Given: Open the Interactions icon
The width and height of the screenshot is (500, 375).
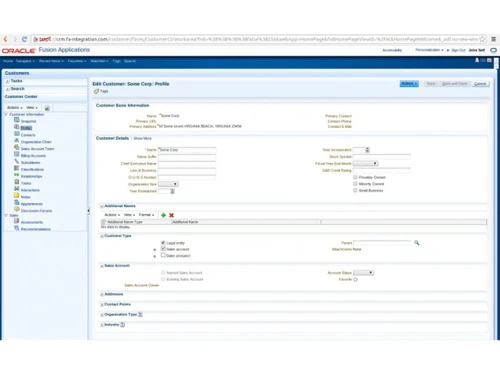Looking at the screenshot, I should tap(17, 189).
